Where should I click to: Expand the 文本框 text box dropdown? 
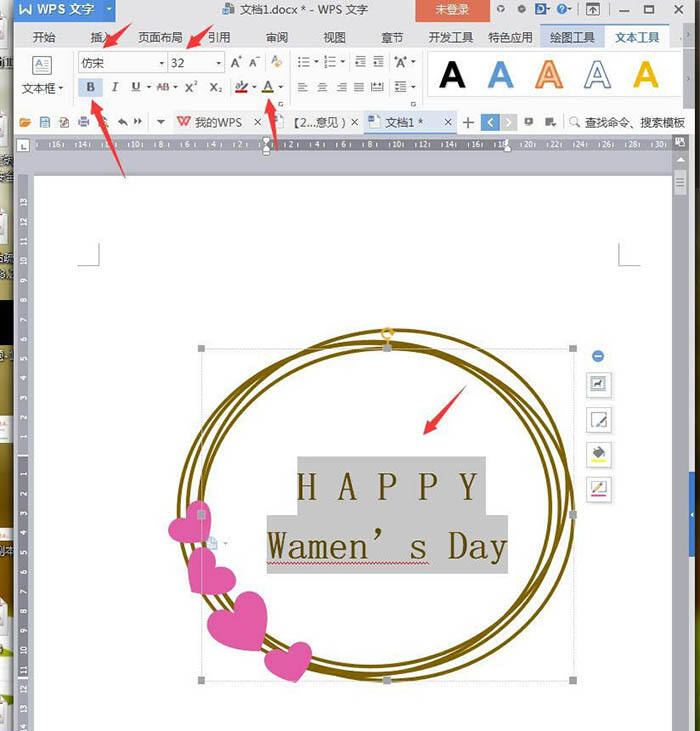(42, 88)
